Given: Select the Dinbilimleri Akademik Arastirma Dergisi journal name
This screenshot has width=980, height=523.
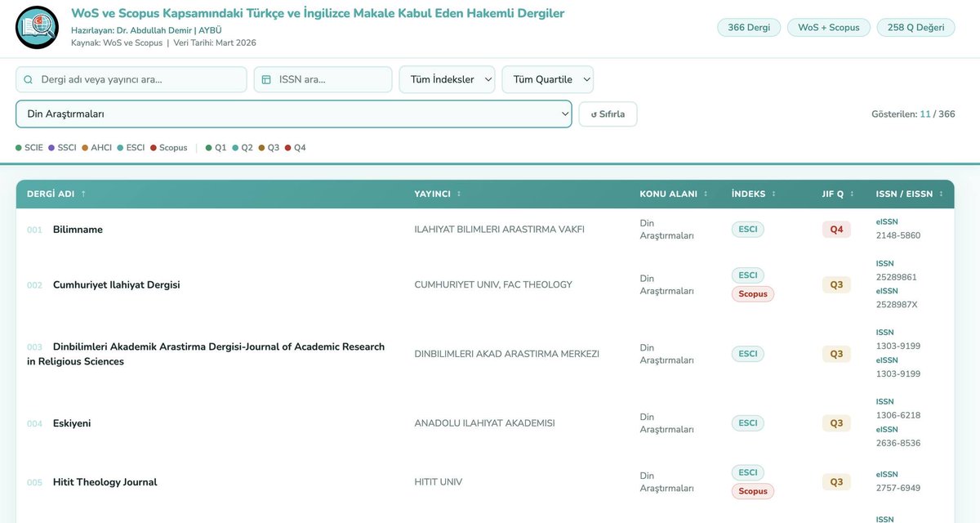Looking at the screenshot, I should coord(206,354).
